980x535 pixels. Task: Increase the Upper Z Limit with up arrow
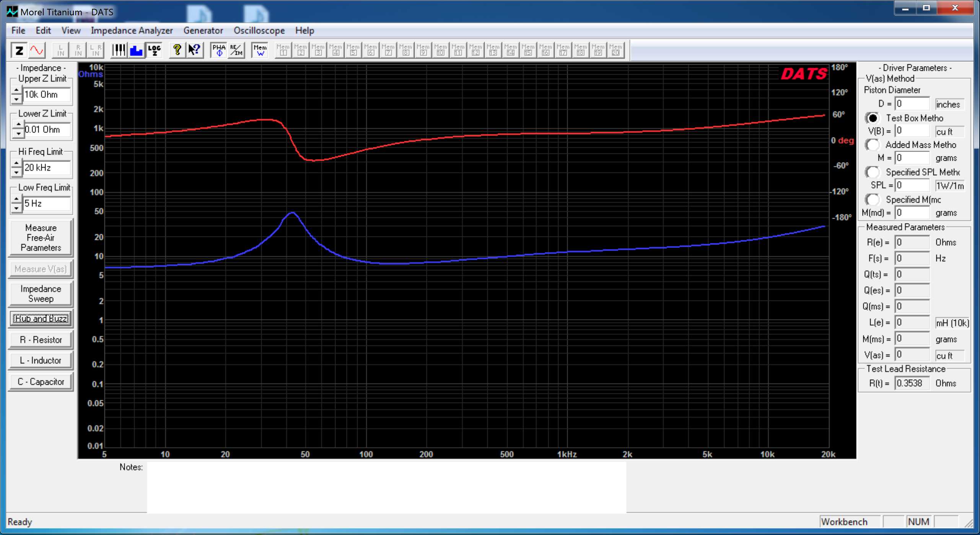[x=16, y=90]
